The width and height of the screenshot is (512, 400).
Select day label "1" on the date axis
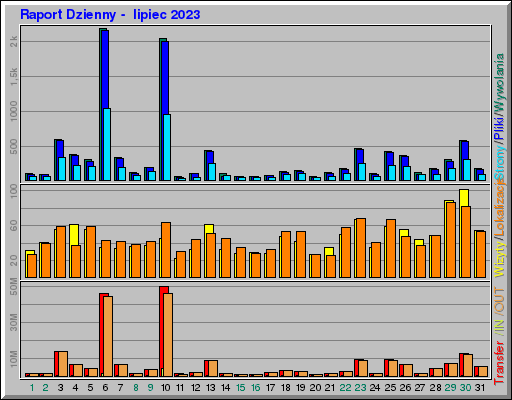click(32, 388)
